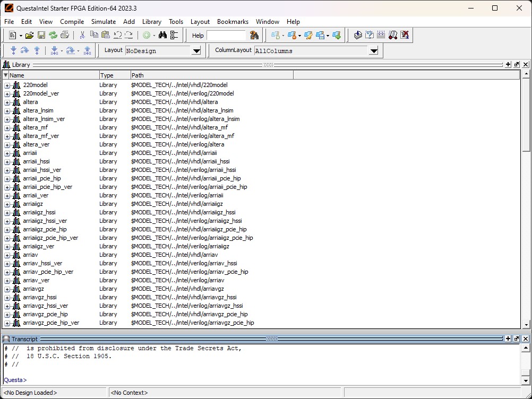Screen dimensions: 532x399
Task: Open the Simulate menu
Action: (x=104, y=21)
